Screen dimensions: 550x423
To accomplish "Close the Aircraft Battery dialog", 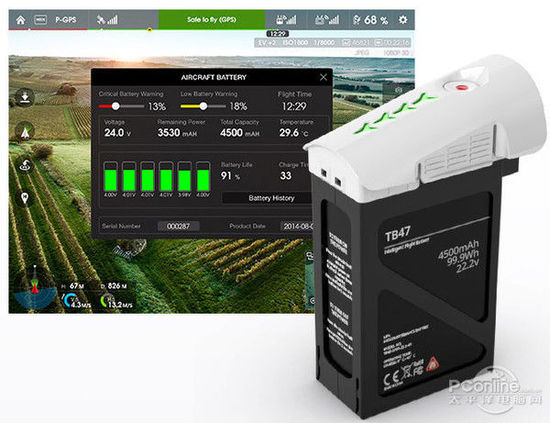I will [323, 77].
